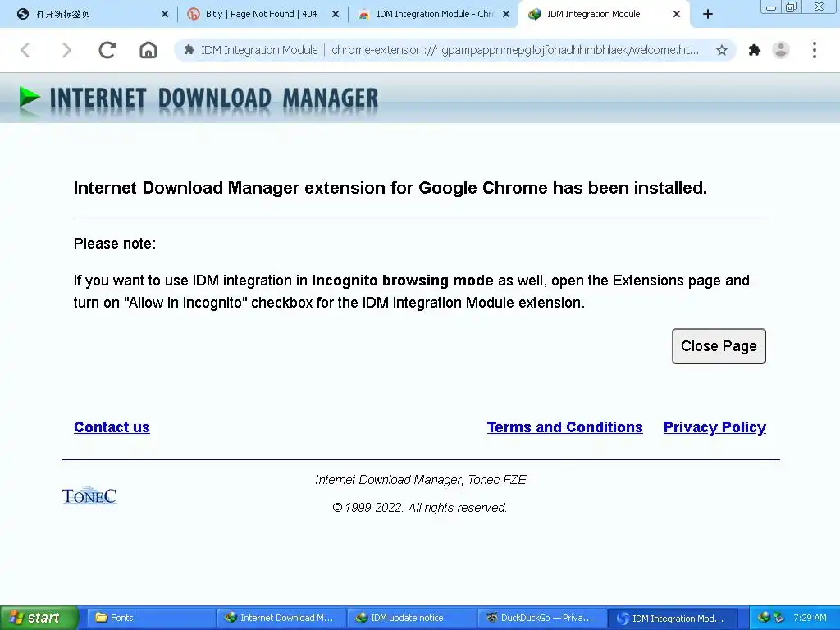The width and height of the screenshot is (840, 630).
Task: Click the chrome-extension URL in address bar
Action: 515,50
